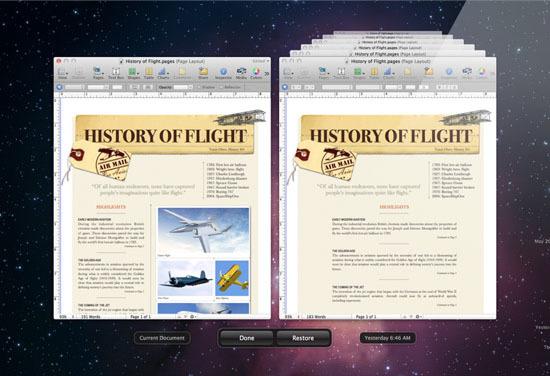
Task: Open Shapes icon in current document toolbar
Action: [133, 73]
